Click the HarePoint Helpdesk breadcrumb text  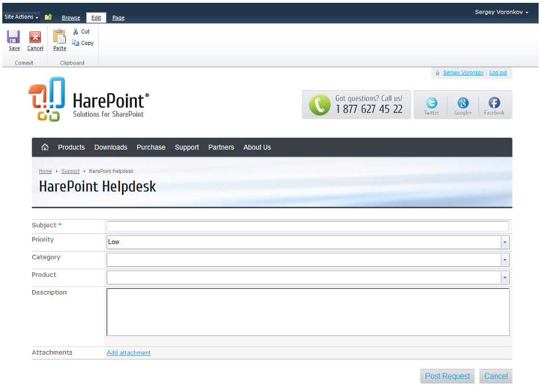coord(111,171)
